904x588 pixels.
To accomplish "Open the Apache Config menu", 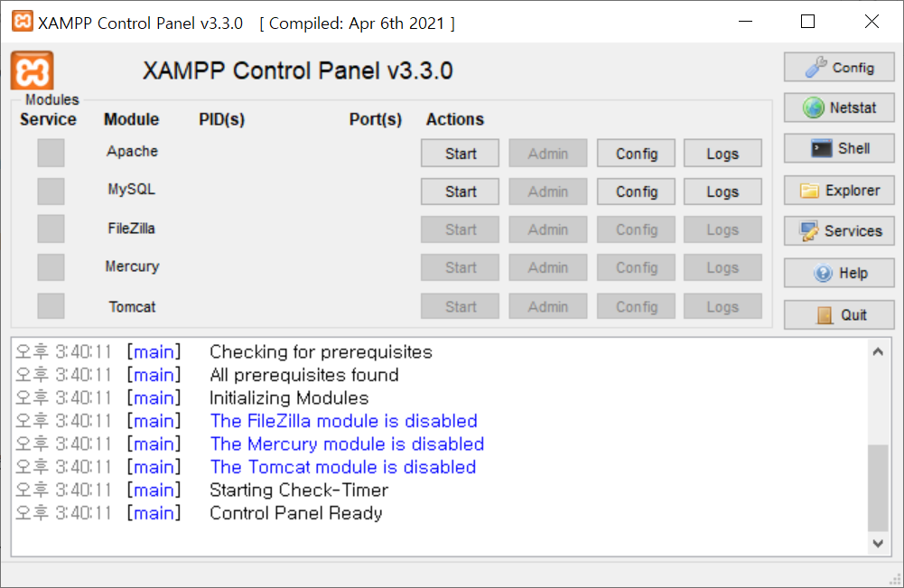I will (x=636, y=154).
